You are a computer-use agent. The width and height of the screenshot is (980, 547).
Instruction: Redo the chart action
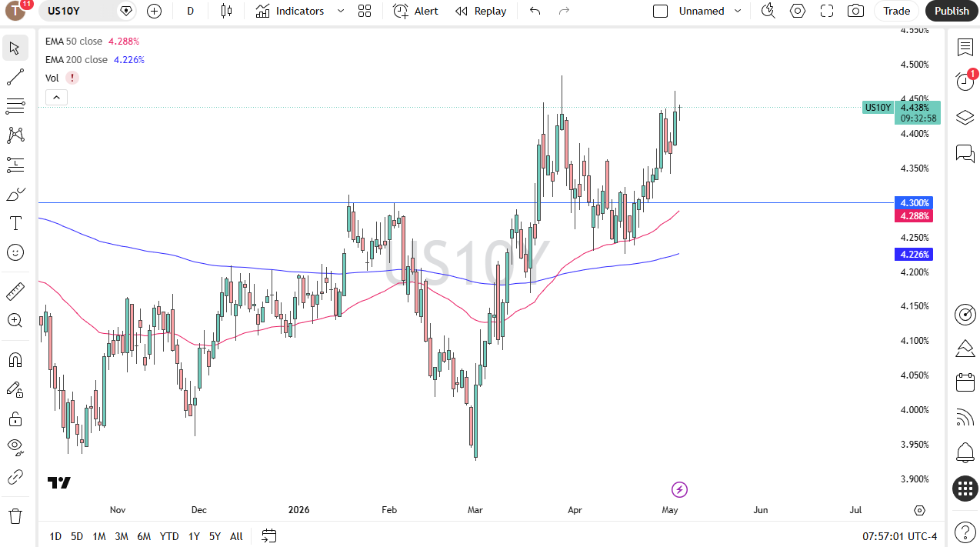(564, 11)
